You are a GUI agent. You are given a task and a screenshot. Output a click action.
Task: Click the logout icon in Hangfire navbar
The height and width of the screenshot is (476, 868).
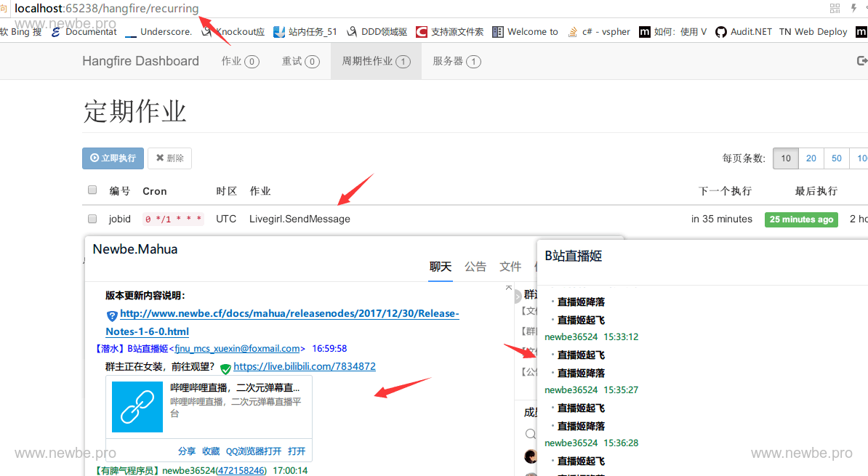(x=862, y=61)
